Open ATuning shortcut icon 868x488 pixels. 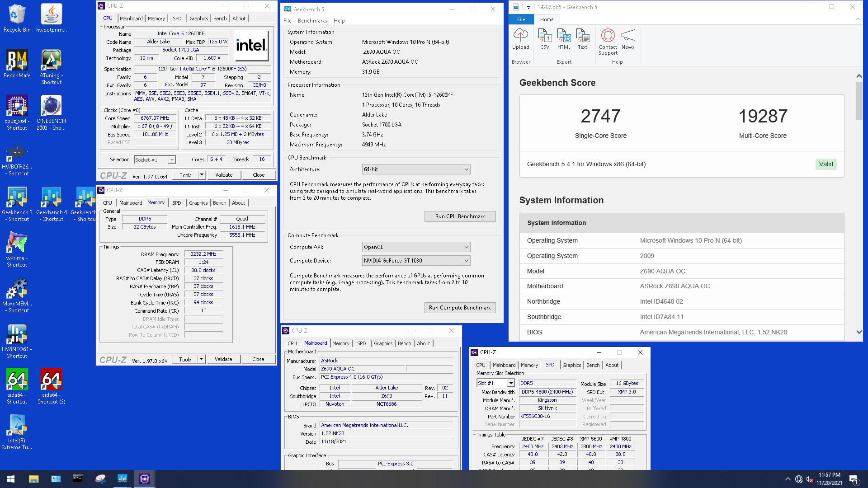[51, 67]
